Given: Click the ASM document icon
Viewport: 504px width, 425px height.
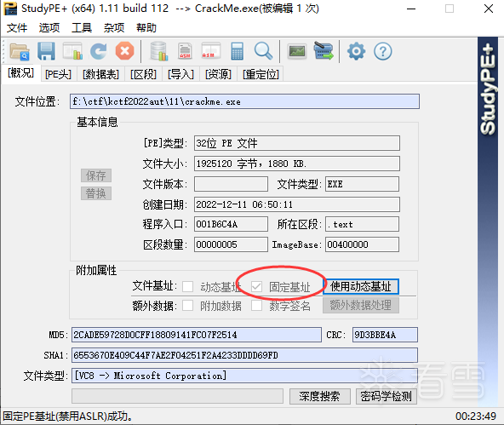Looking at the screenshot, I should pos(185,51).
